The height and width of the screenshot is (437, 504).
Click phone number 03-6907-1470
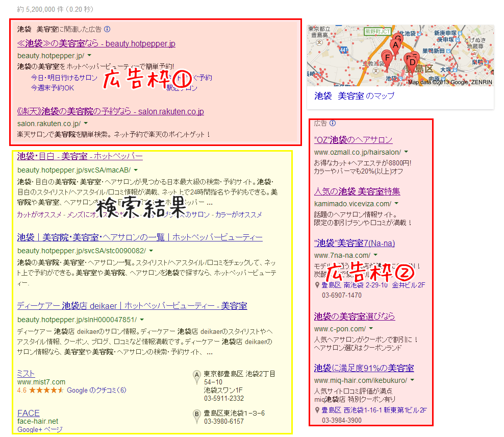click(342, 295)
